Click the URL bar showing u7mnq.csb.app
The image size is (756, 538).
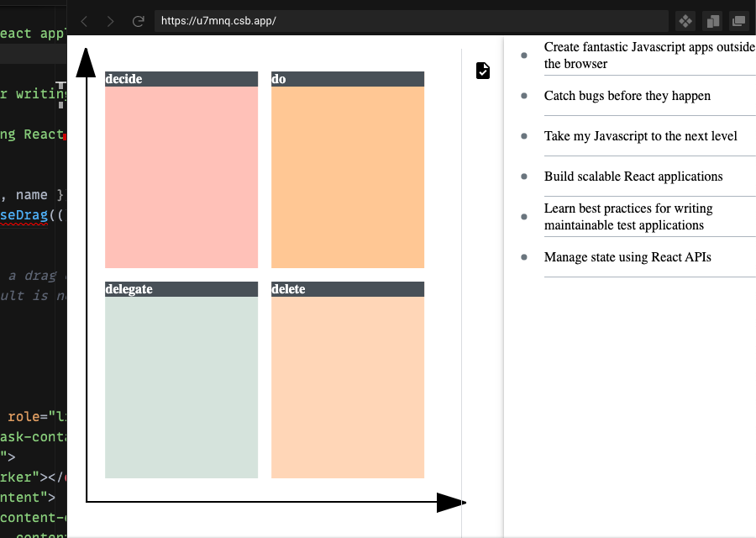(412, 21)
